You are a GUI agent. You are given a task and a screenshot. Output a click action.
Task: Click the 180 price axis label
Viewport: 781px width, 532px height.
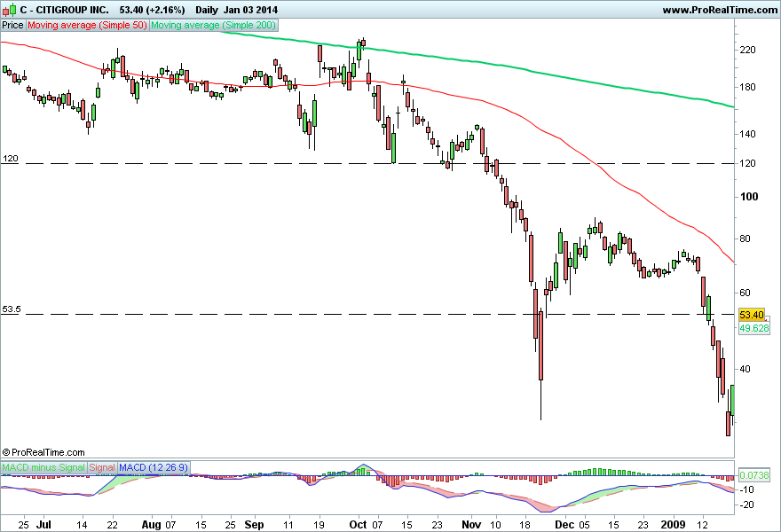tap(747, 87)
